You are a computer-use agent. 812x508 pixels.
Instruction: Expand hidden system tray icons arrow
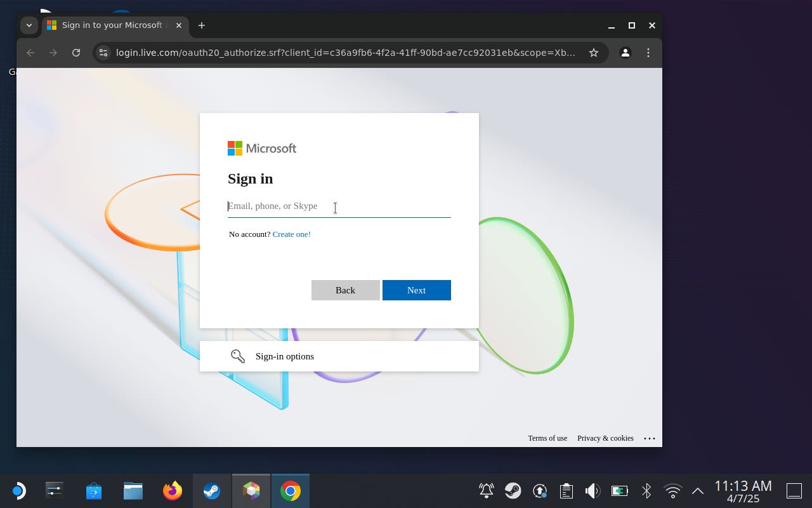(x=698, y=491)
